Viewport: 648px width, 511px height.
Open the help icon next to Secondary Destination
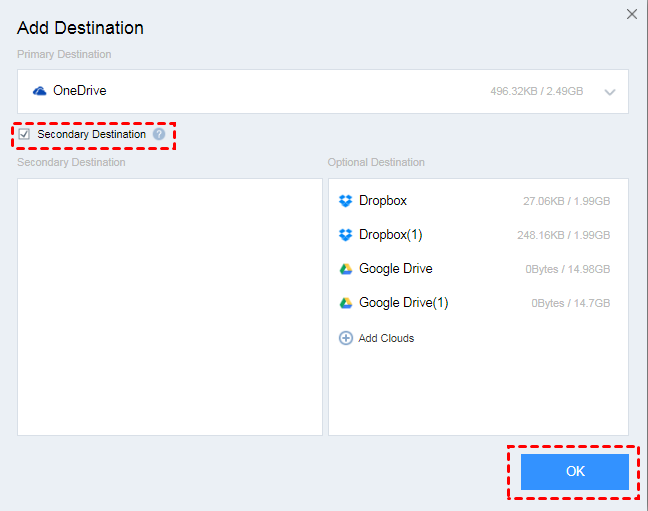[159, 134]
